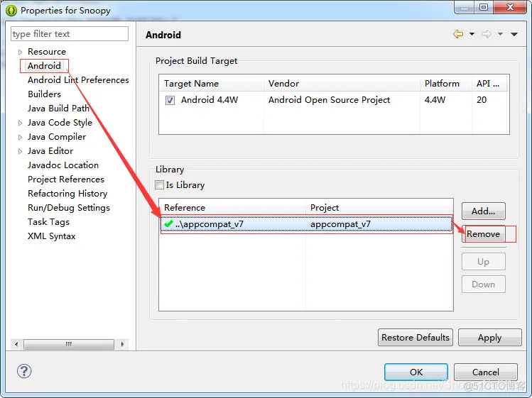Close the Properties for Snoopy dialog
This screenshot has width=532, height=398.
click(x=510, y=8)
